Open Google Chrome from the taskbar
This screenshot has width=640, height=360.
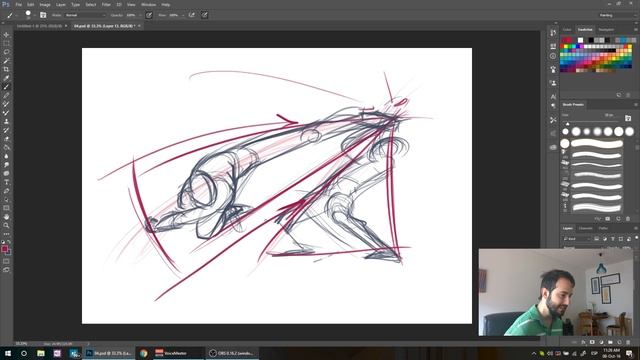pos(143,353)
